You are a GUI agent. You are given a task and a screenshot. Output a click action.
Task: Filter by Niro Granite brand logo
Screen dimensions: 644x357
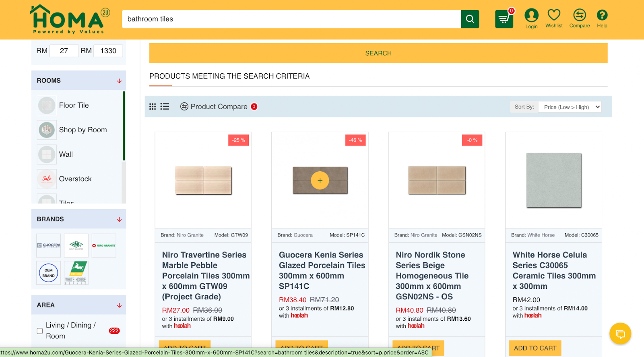[104, 245]
